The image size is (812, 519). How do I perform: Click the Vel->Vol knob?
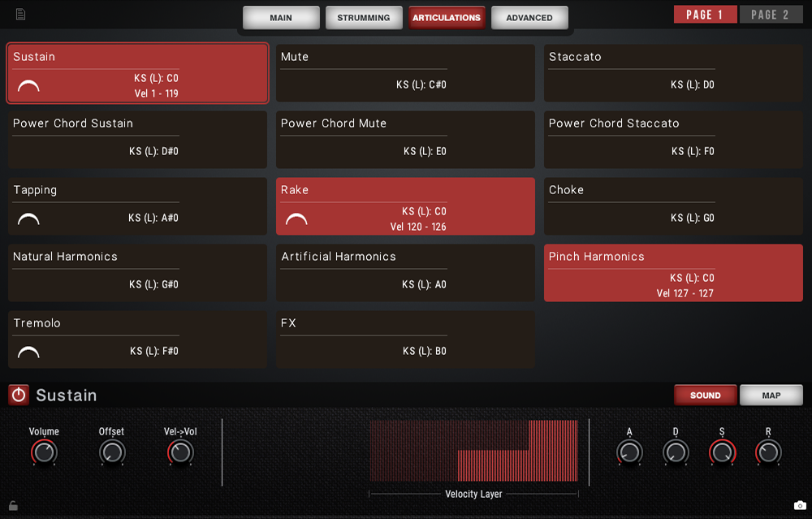tap(180, 452)
